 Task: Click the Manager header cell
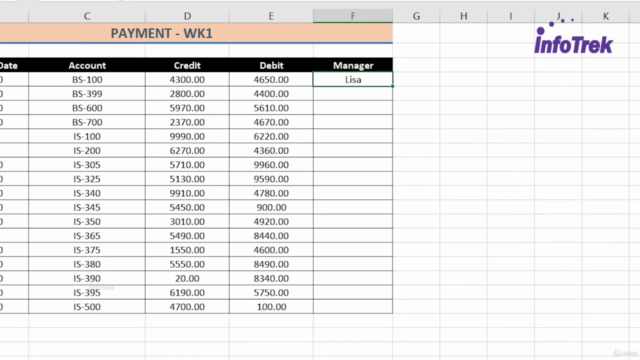(x=353, y=65)
